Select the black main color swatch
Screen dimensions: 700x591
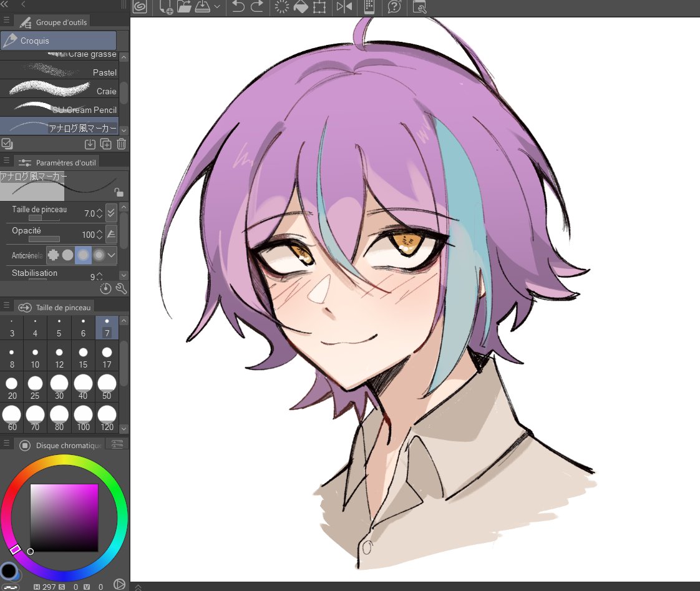[x=8, y=570]
